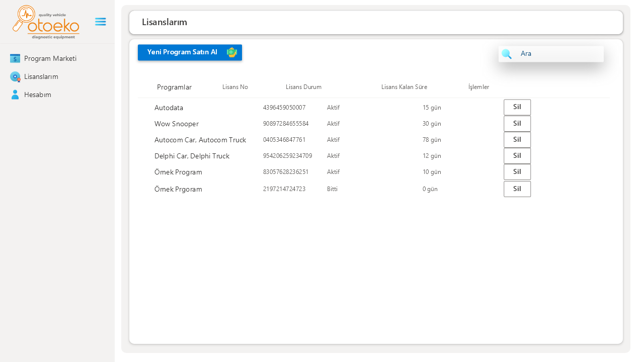Viewport: 644px width, 362px height.
Task: Click the Delphi Car, Delphi Truck name
Action: 192,156
